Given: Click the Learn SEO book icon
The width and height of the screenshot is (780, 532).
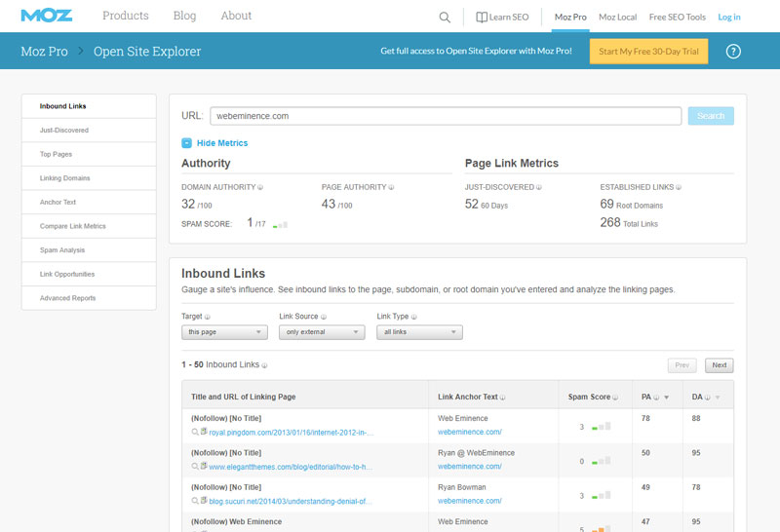Looking at the screenshot, I should coord(482,18).
